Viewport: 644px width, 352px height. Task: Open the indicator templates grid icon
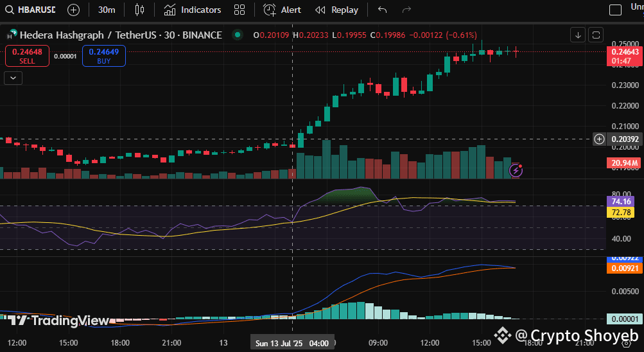tap(239, 10)
